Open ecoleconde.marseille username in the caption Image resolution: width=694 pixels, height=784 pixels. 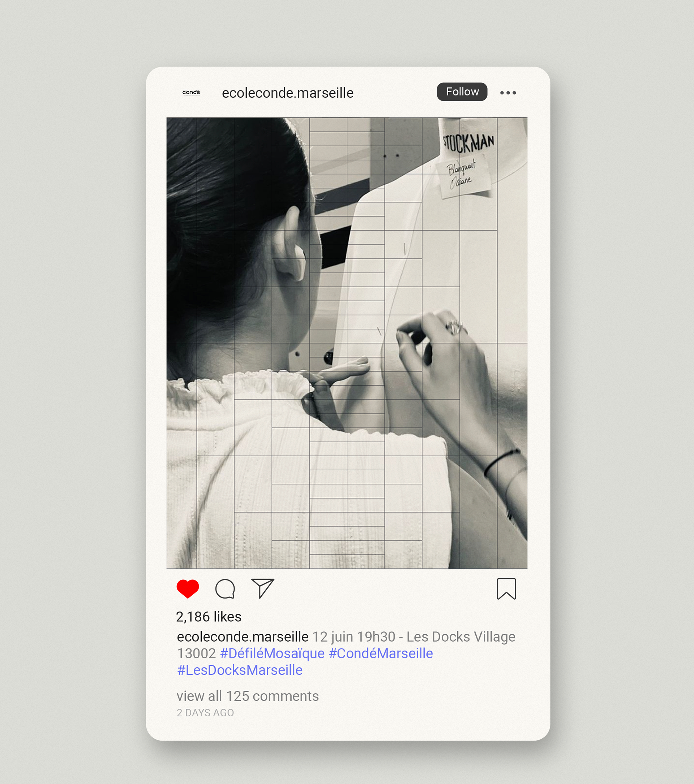(243, 637)
